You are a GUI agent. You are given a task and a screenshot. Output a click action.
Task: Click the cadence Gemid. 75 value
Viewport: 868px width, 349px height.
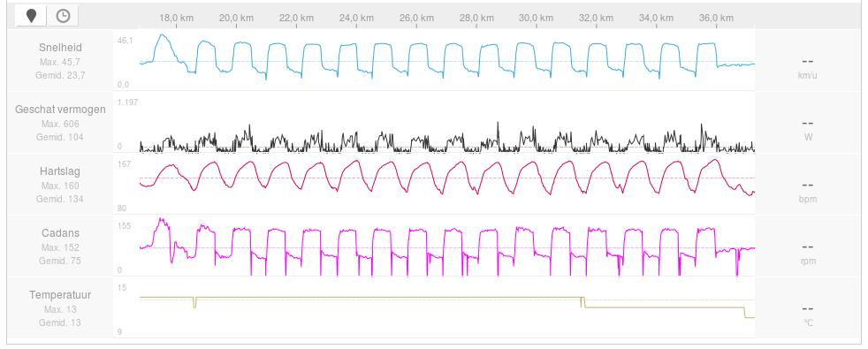pyautogui.click(x=60, y=261)
